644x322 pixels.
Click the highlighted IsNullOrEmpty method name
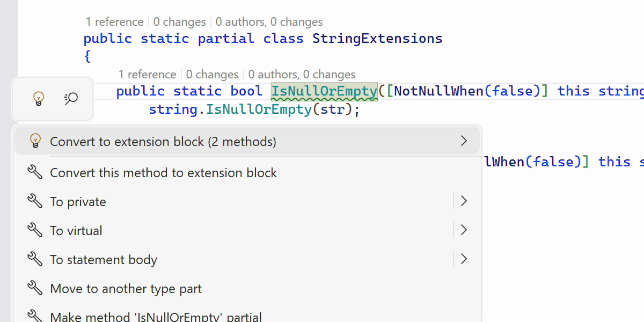324,91
